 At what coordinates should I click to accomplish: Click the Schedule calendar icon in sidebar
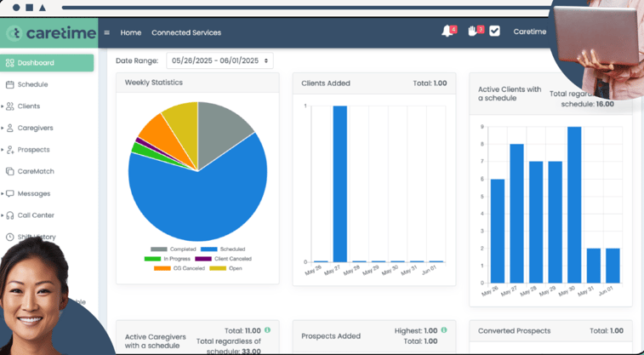click(10, 84)
